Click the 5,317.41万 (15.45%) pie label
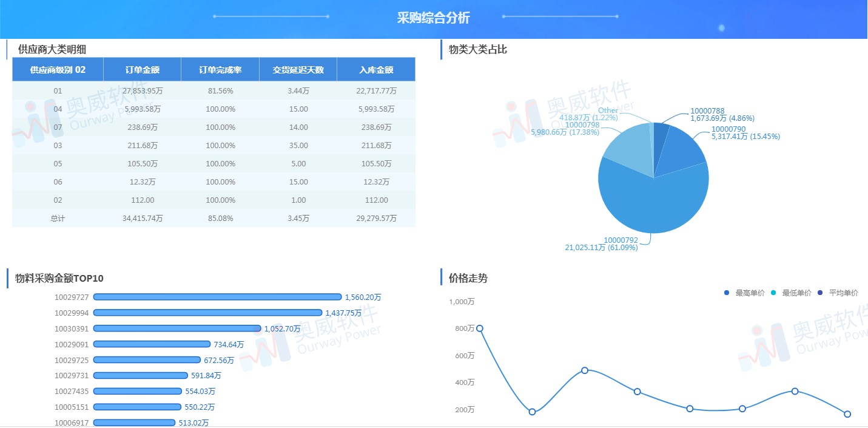868x428 pixels. [x=745, y=137]
